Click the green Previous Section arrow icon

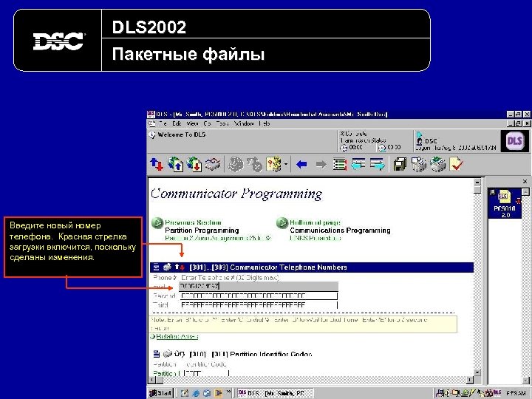[x=157, y=223]
